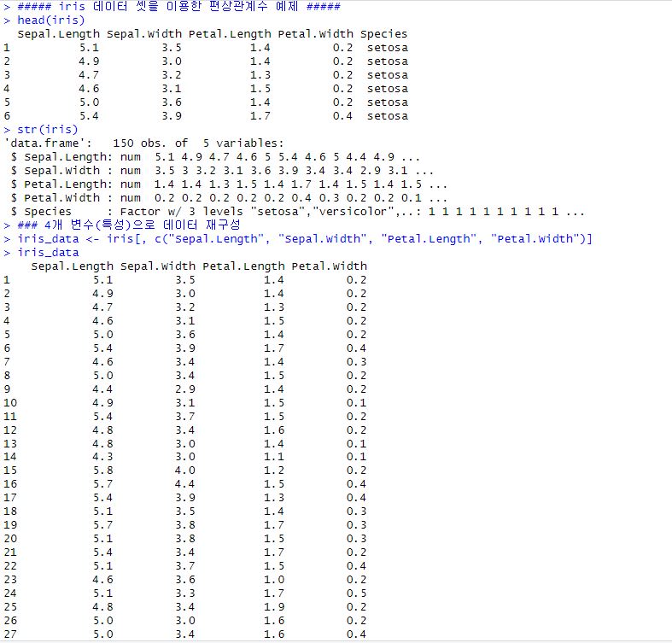
Task: Click Petal.Width 0.4 in head output row 6
Action: [x=343, y=116]
